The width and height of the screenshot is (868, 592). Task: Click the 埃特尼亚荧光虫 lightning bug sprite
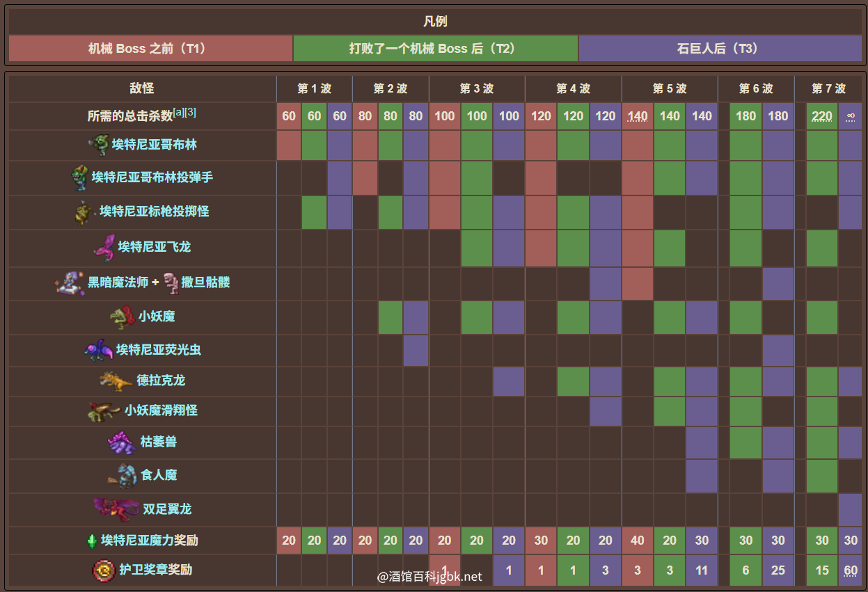pos(98,349)
